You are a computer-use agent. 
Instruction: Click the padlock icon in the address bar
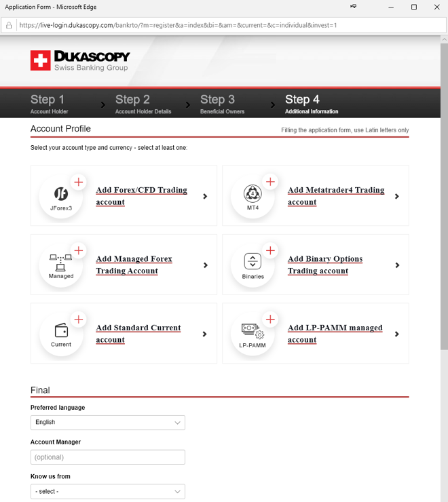click(9, 25)
